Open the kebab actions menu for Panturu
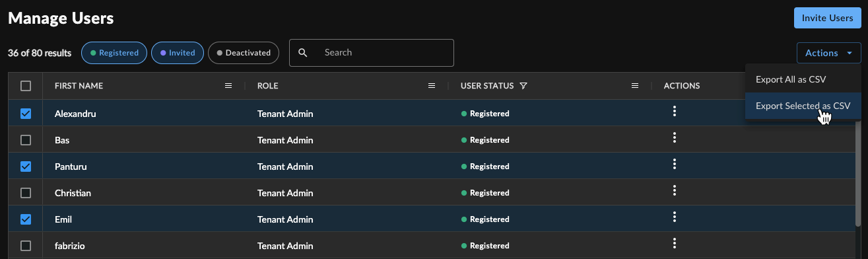 click(x=674, y=164)
